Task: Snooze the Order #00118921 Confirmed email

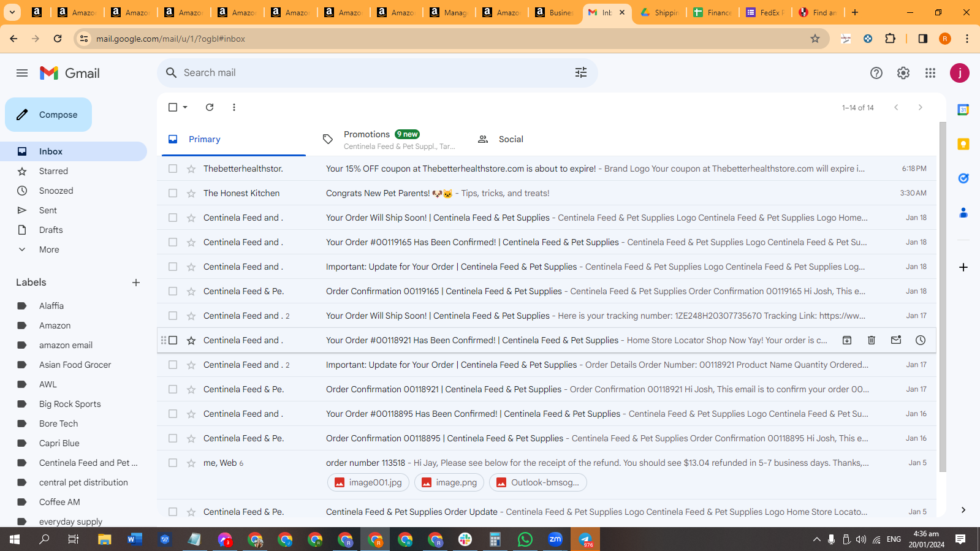Action: coord(921,340)
